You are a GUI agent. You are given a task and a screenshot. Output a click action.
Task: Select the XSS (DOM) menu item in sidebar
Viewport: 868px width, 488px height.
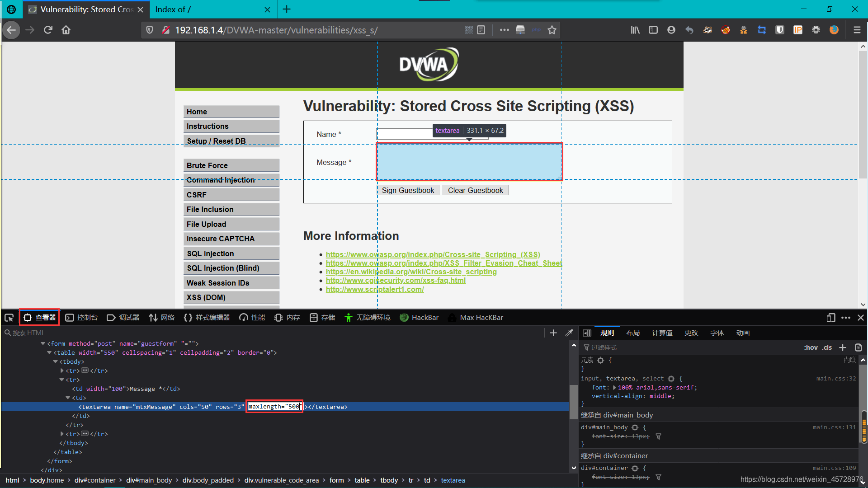231,297
